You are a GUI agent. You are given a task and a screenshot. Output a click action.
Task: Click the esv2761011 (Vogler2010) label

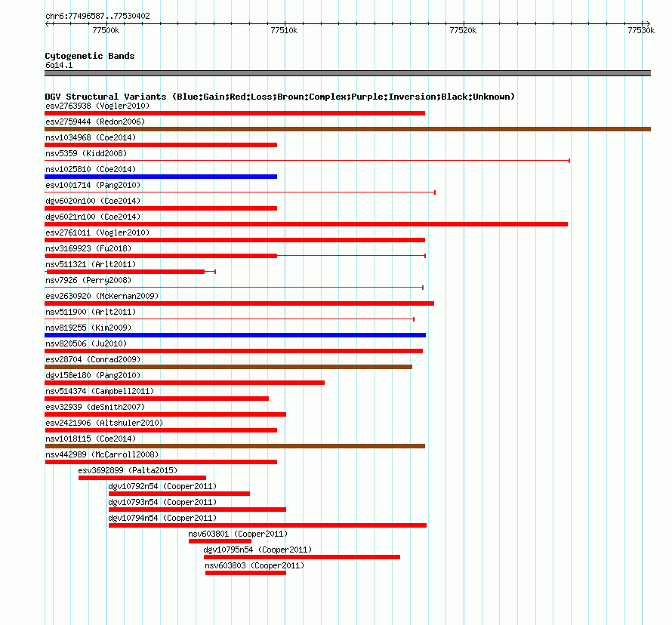coord(97,232)
